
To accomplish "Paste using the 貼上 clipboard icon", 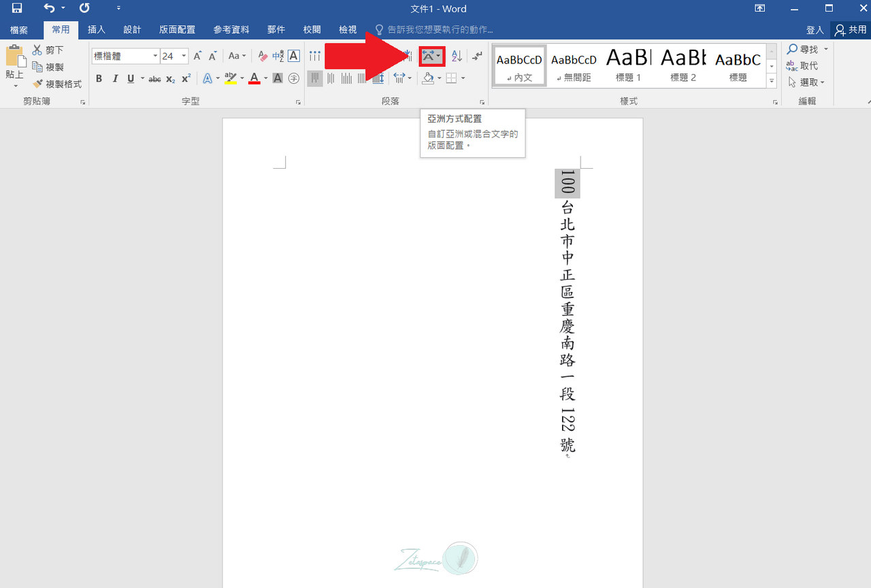I will click(x=15, y=56).
